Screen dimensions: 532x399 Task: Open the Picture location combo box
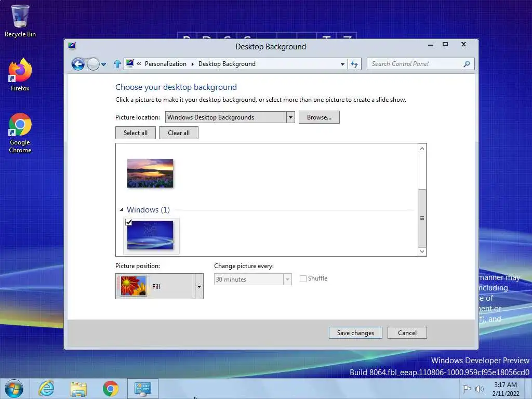230,117
